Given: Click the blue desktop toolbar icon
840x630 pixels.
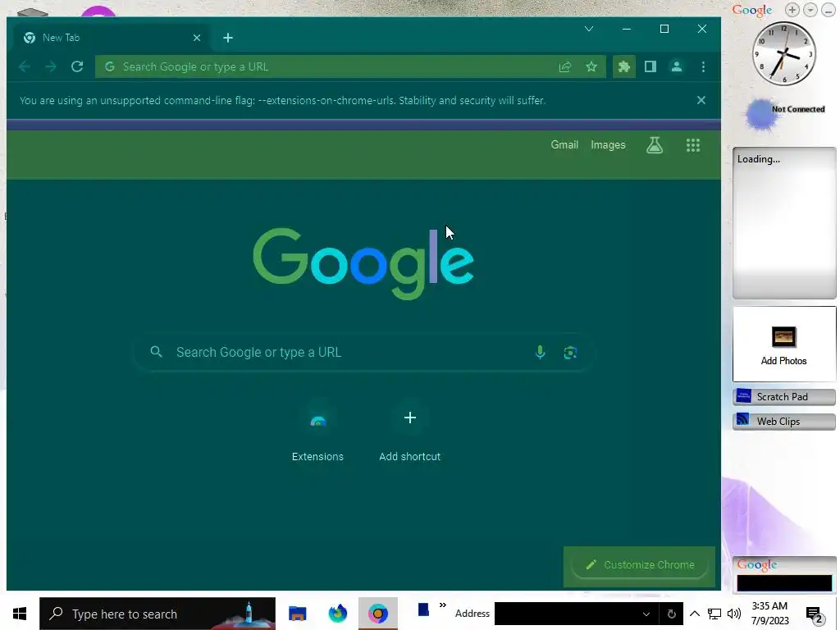Looking at the screenshot, I should (423, 609).
